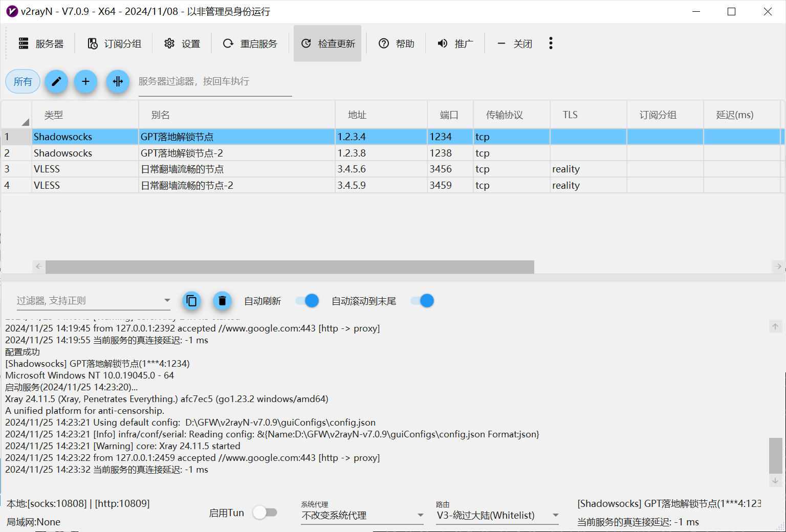Expand the 系统代理 system proxy dropdown
Viewport: 786px width, 532px height.
point(420,515)
